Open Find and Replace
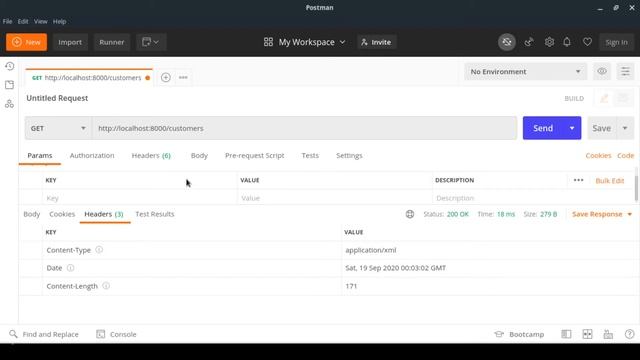Image resolution: width=640 pixels, height=360 pixels. pos(44,334)
